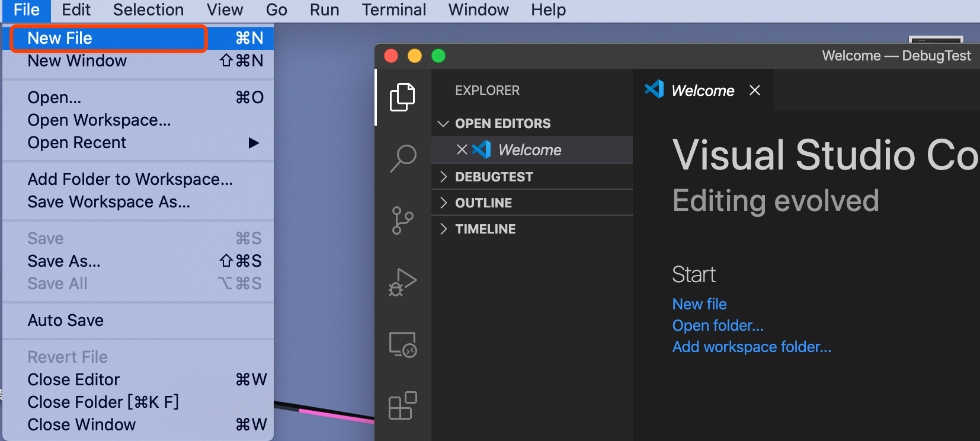The image size is (980, 441).
Task: Open the Go menu
Action: pos(276,10)
